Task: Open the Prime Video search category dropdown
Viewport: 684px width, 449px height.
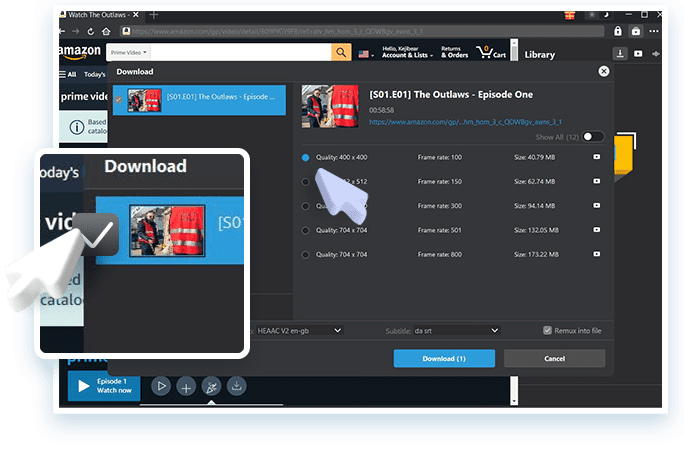Action: click(x=128, y=52)
